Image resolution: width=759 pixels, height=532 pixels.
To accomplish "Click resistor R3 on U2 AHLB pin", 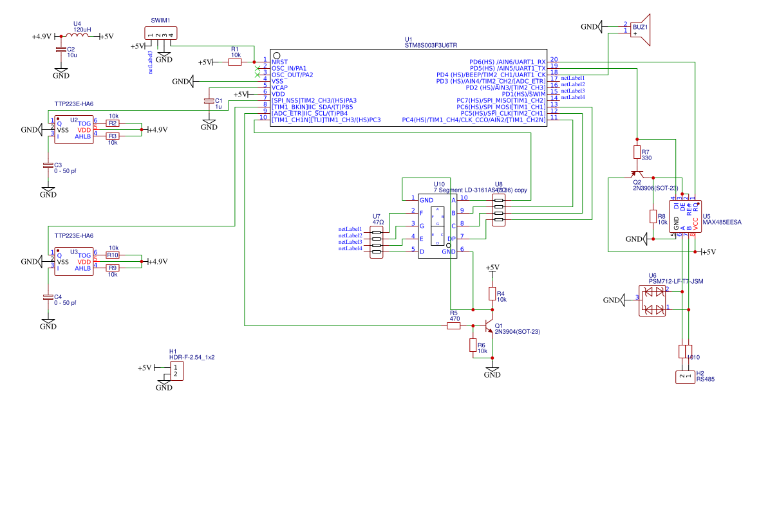I will pyautogui.click(x=112, y=136).
